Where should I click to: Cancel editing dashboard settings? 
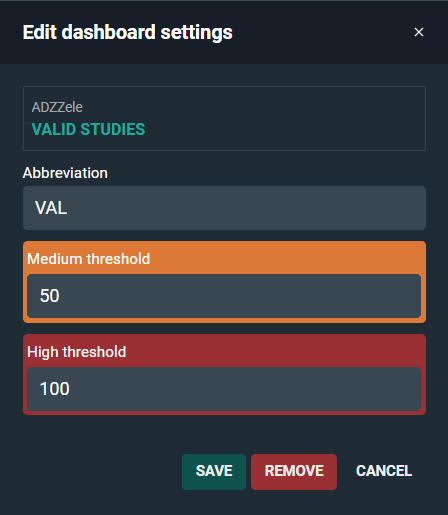384,471
